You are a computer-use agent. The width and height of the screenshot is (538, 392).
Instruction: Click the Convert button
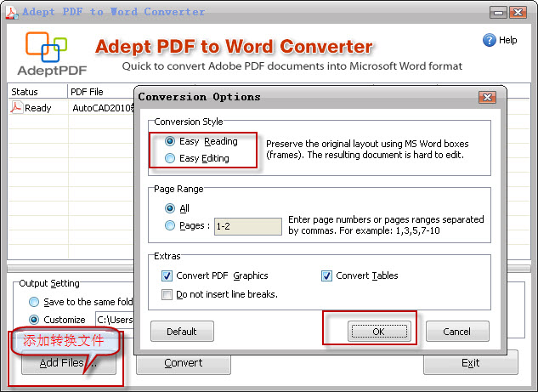tap(184, 363)
